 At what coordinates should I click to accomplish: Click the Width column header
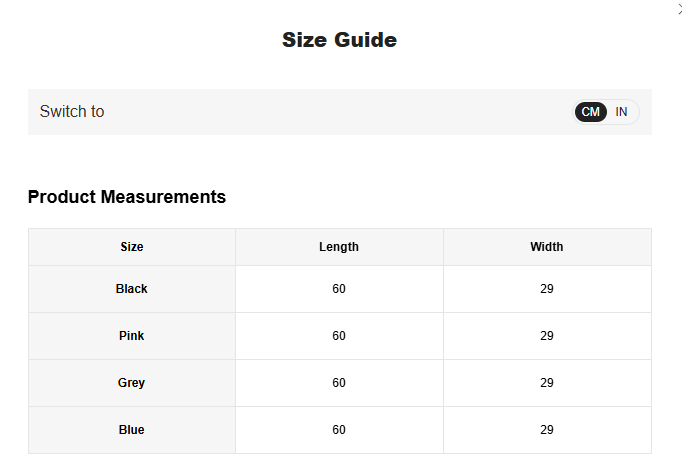click(x=547, y=247)
